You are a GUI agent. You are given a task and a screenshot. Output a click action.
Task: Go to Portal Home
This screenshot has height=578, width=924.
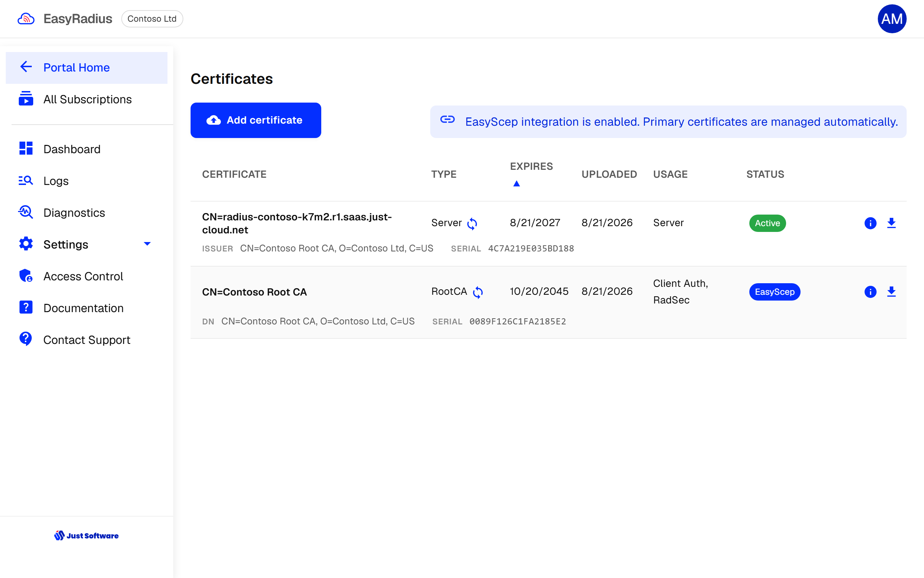point(87,68)
